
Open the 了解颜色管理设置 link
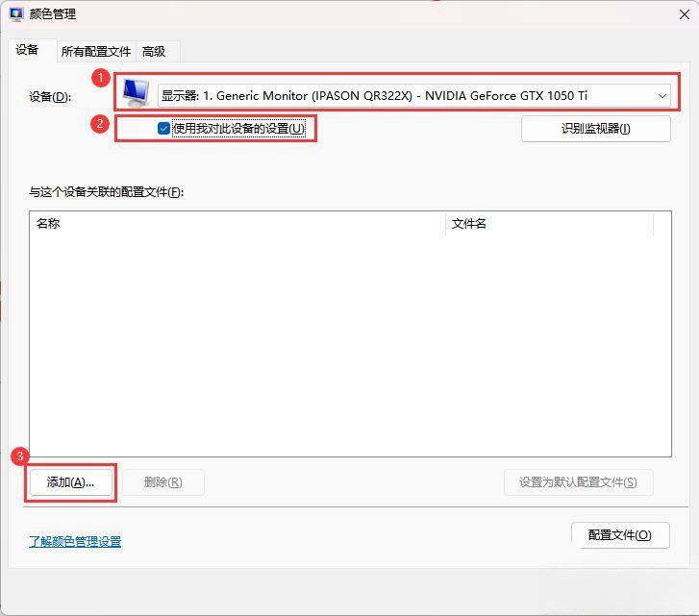tap(75, 542)
